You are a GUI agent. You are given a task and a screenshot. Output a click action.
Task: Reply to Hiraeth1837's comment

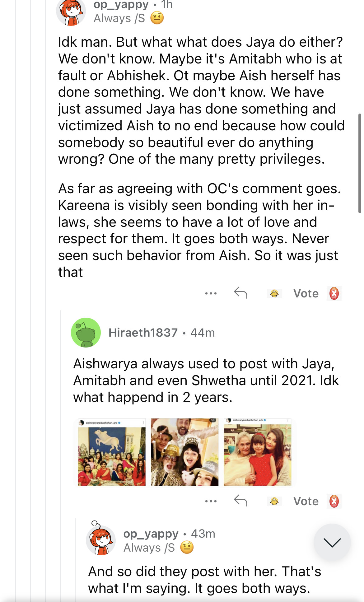(x=240, y=501)
